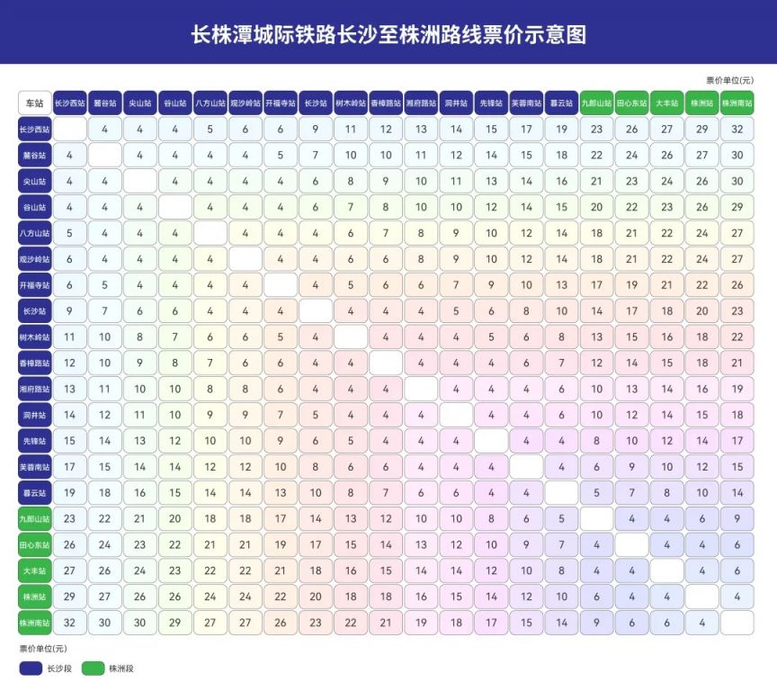Click the 先锋站 row header
Screen dimensions: 777x700
pos(34,441)
